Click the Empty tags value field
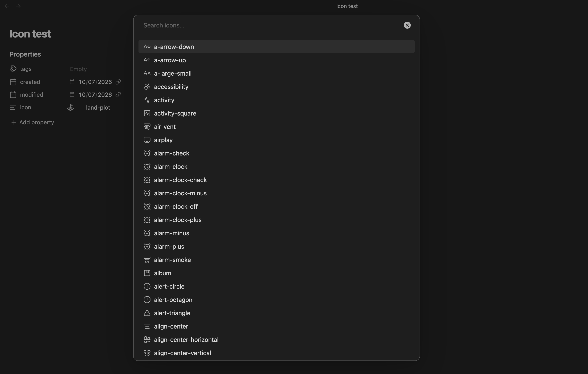The image size is (588, 374). (78, 69)
